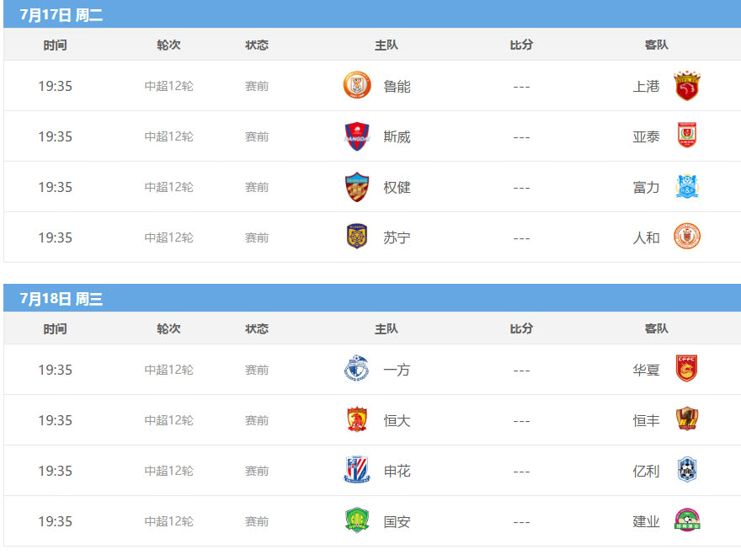
Task: Open the 亿利 away team name link
Action: [x=647, y=471]
